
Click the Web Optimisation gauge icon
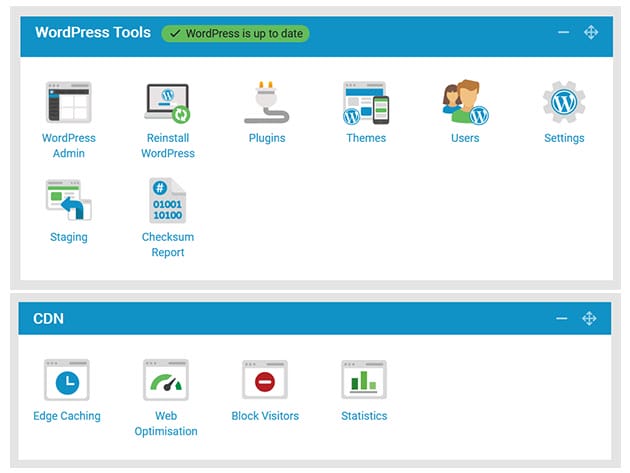[166, 381]
